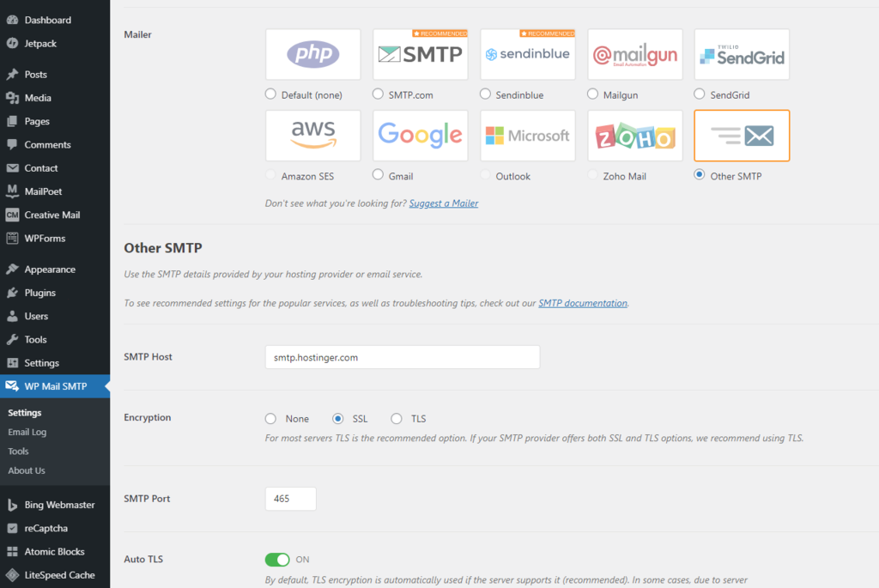The width and height of the screenshot is (879, 588).
Task: Choose the SMTP.com logo mailer card
Action: pyautogui.click(x=421, y=54)
